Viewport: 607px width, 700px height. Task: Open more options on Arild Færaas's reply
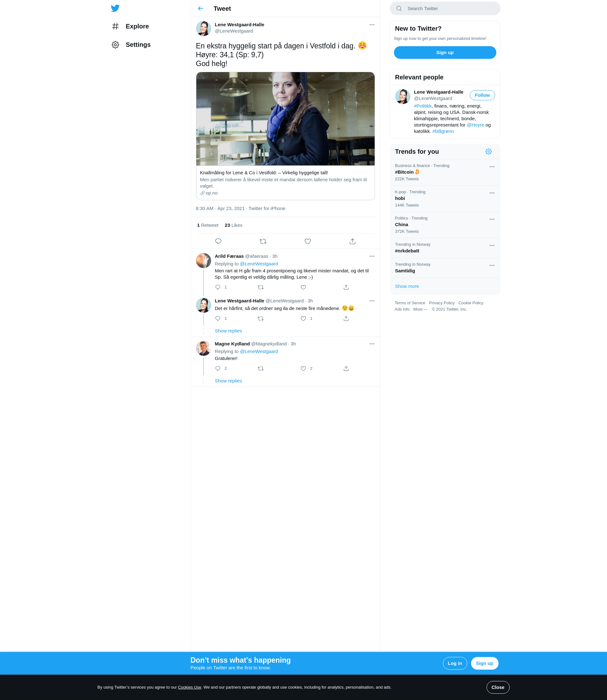pyautogui.click(x=371, y=256)
